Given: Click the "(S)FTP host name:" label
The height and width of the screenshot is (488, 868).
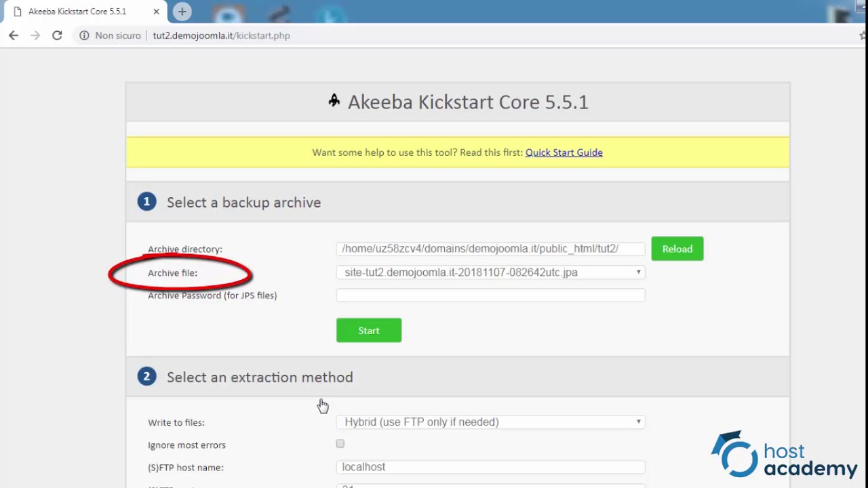Looking at the screenshot, I should point(186,468).
